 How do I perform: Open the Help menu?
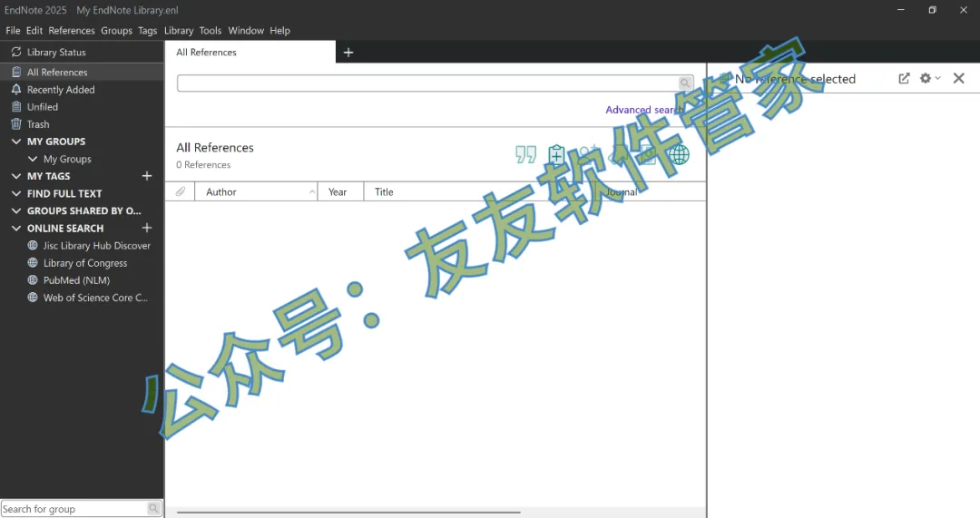pos(280,31)
